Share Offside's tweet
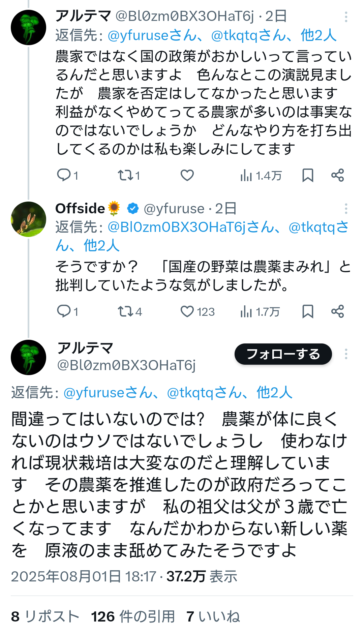Image resolution: width=364 pixels, height=635 pixels. click(337, 311)
